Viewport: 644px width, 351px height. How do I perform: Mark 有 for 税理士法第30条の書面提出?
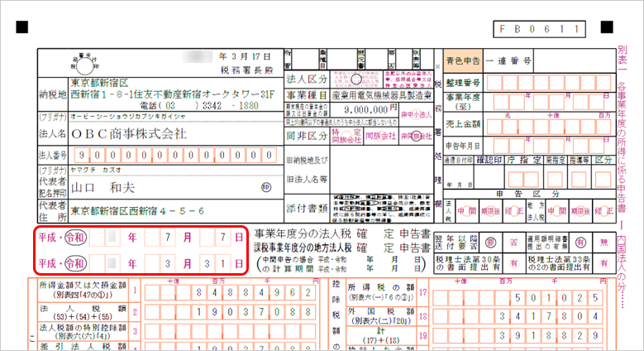513,263
